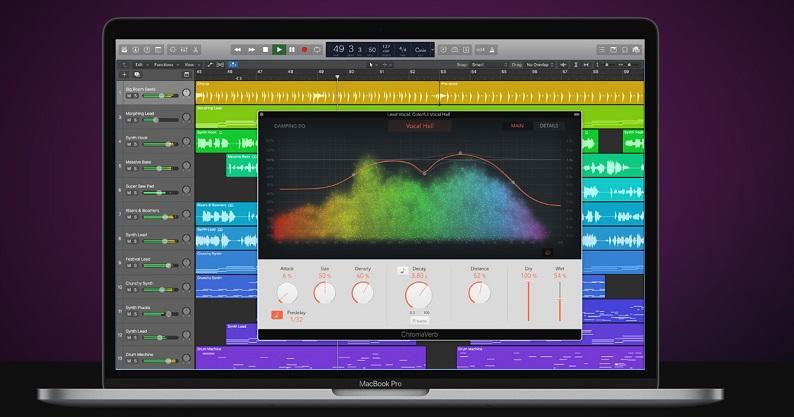Image resolution: width=794 pixels, height=417 pixels.
Task: Stop playback with the Stop button
Action: tap(265, 50)
